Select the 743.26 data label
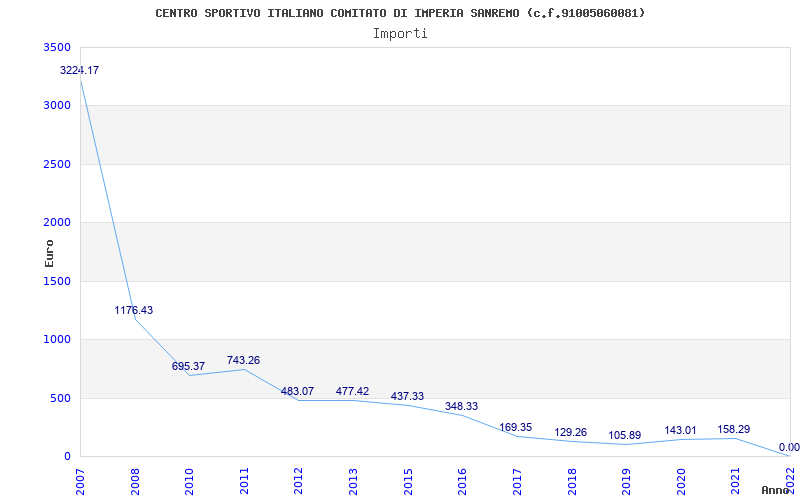The height and width of the screenshot is (500, 800). coord(243,360)
